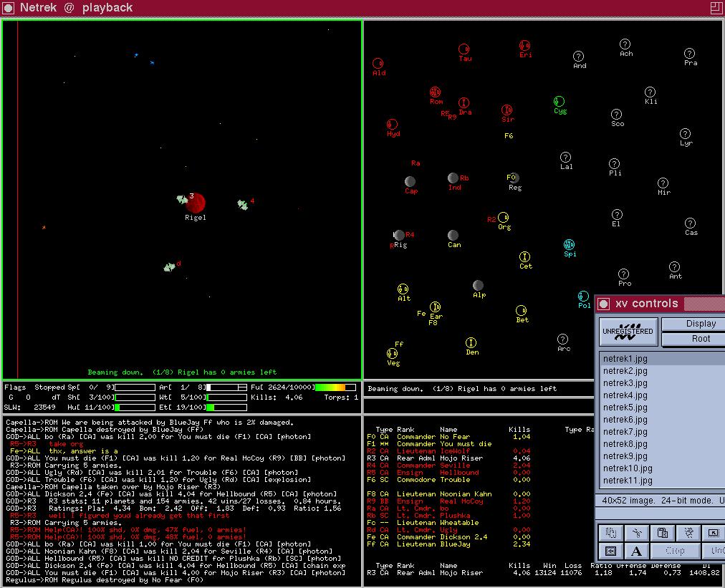
Task: Click player row 'Noonian Kahn' in player list
Action: [x=448, y=494]
